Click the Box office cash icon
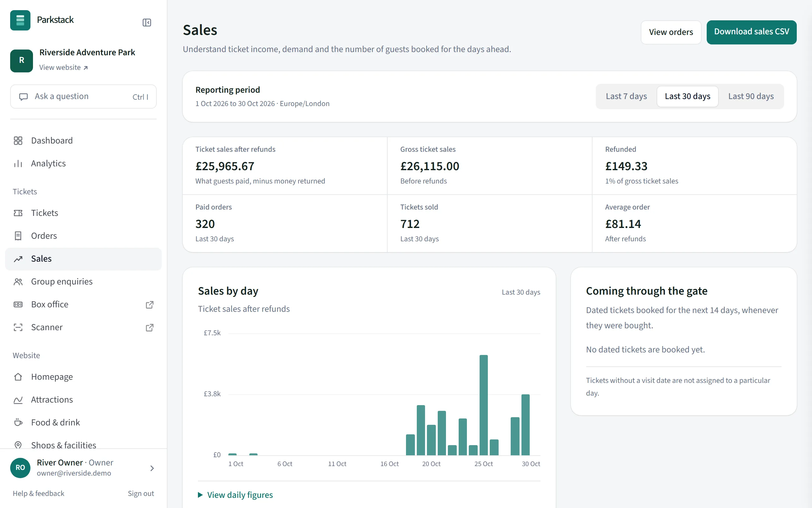The image size is (812, 508). coord(18,304)
